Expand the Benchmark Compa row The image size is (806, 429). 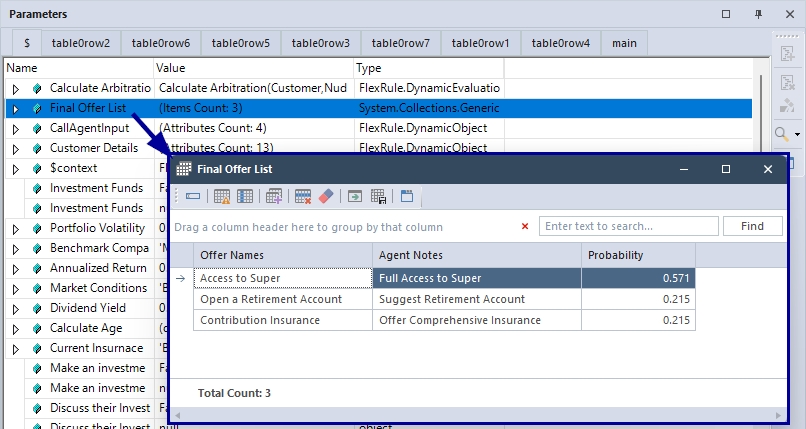[x=16, y=249]
